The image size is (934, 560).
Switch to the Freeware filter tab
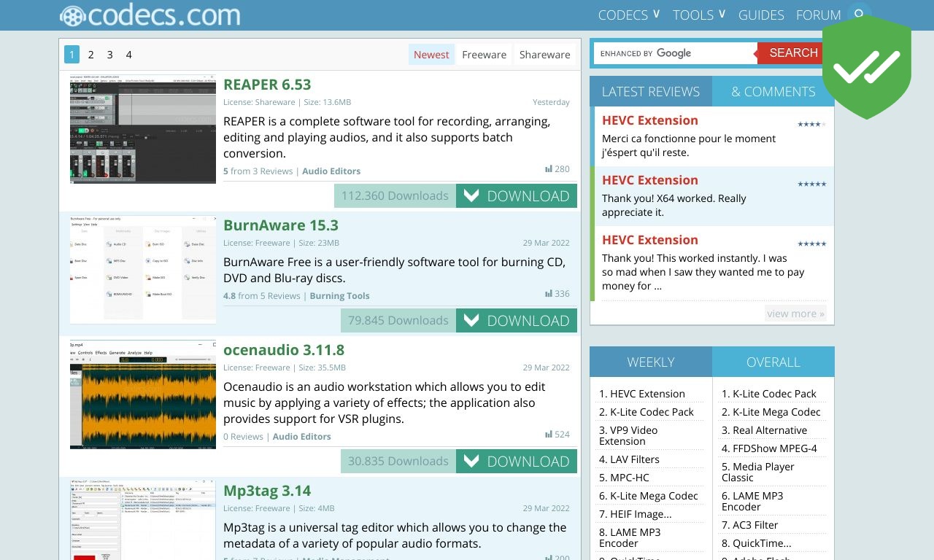click(484, 55)
